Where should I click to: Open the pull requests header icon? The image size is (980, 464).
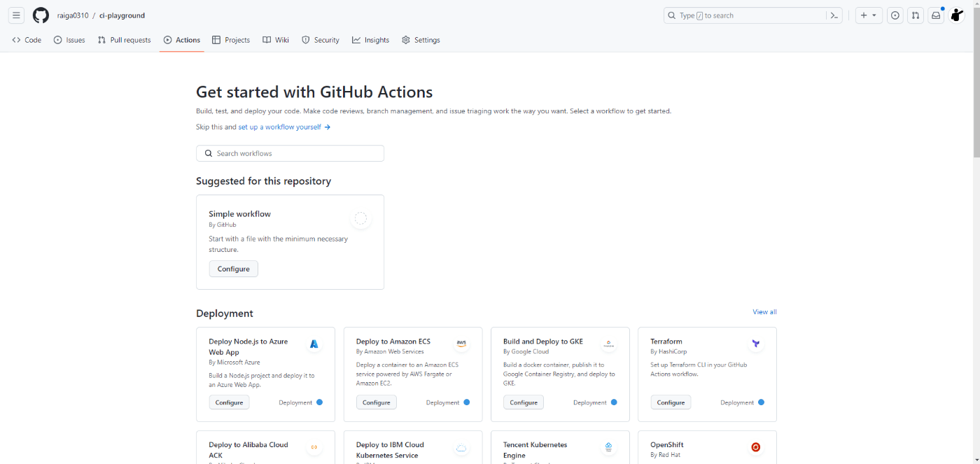pos(916,15)
